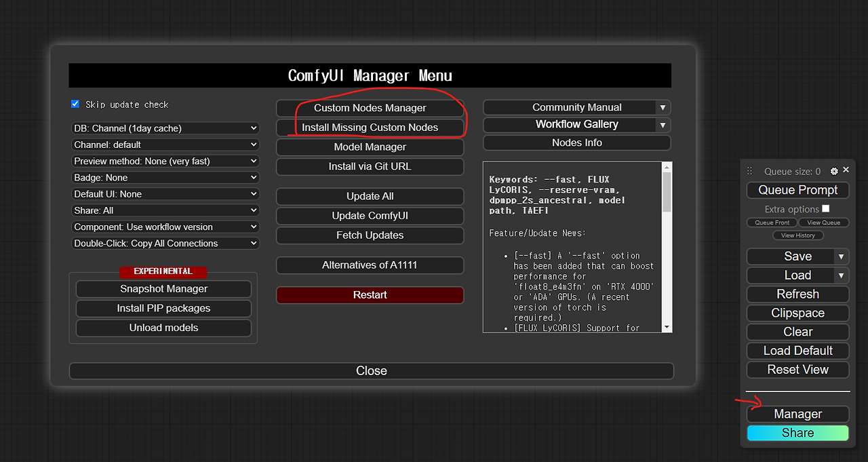
Task: Expand the Load button arrow
Action: [841, 275]
